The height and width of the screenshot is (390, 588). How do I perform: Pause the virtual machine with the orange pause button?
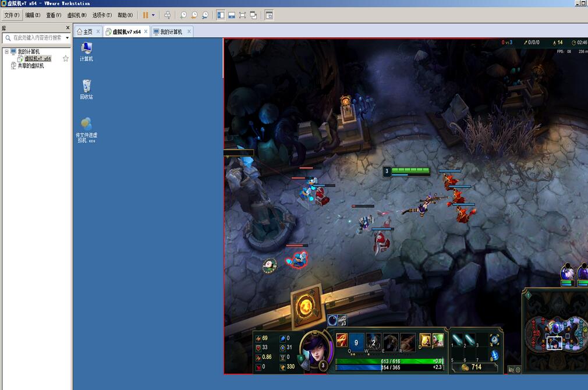146,15
